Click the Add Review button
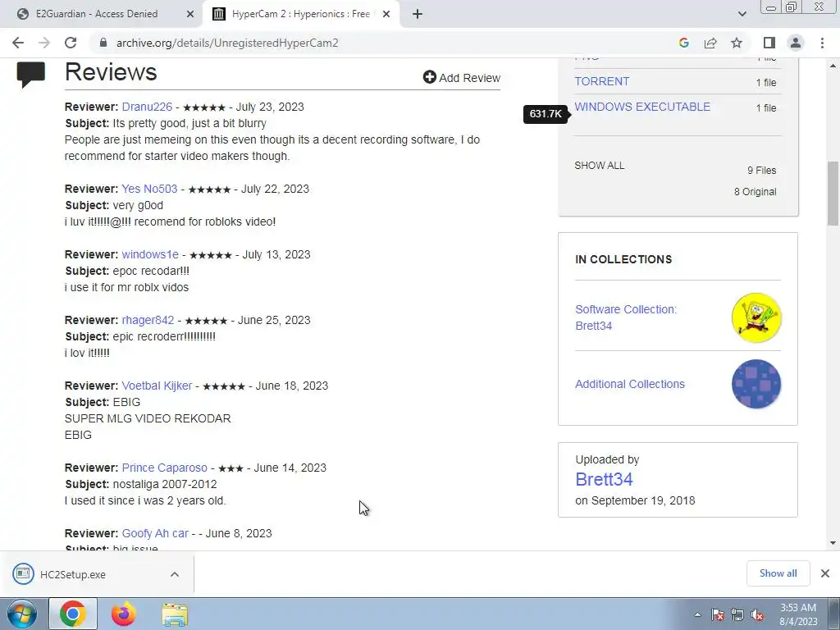Image resolution: width=840 pixels, height=630 pixels. tap(462, 78)
